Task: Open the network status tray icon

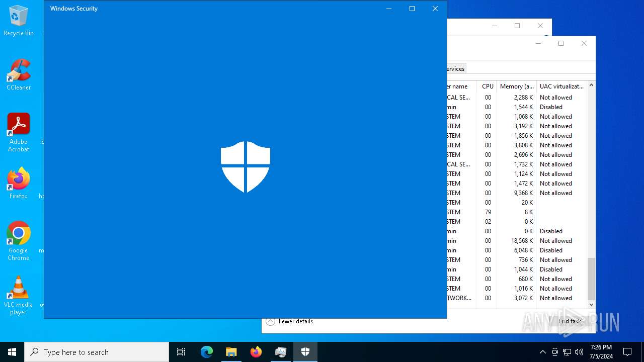Action: point(567,352)
